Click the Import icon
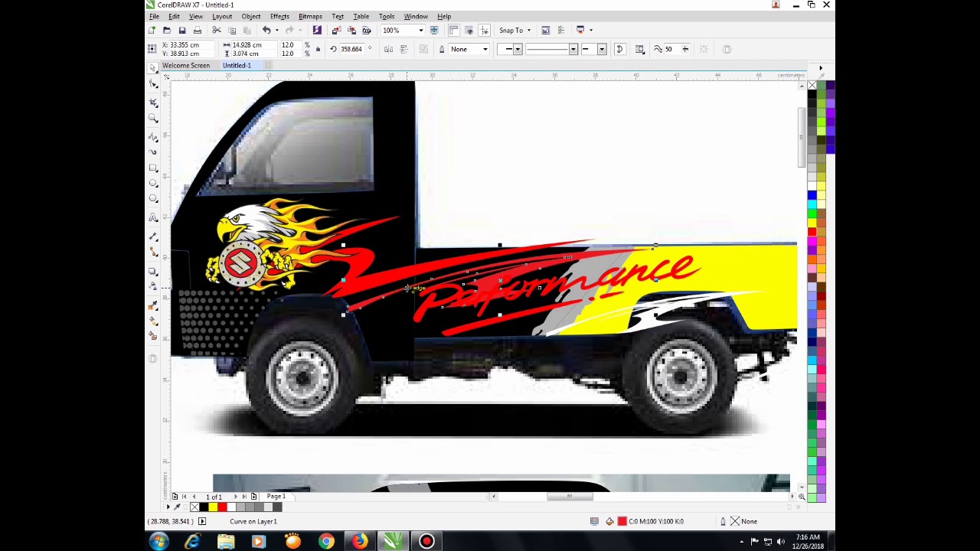Image resolution: width=980 pixels, height=551 pixels. [x=336, y=30]
